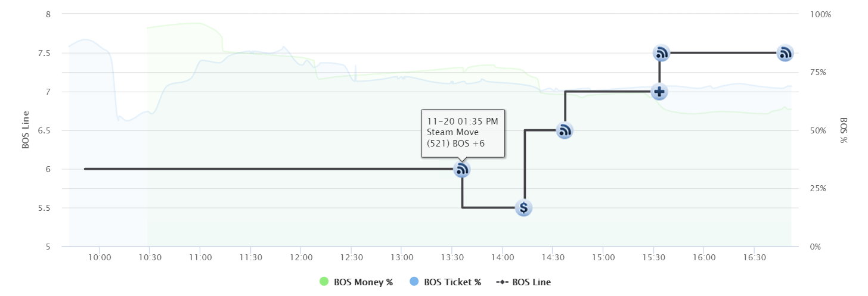Select the dollar sign marker at 5.5
This screenshot has width=868, height=296.
coord(523,208)
